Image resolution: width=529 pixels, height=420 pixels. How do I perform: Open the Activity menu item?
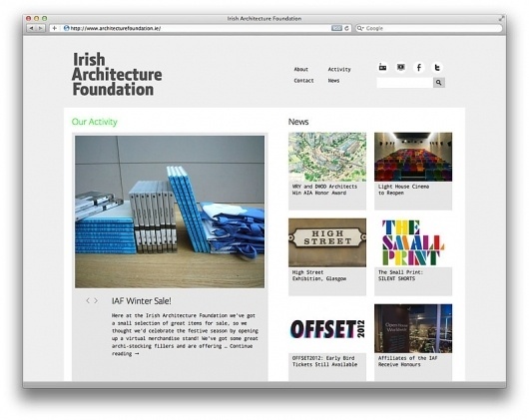click(339, 70)
